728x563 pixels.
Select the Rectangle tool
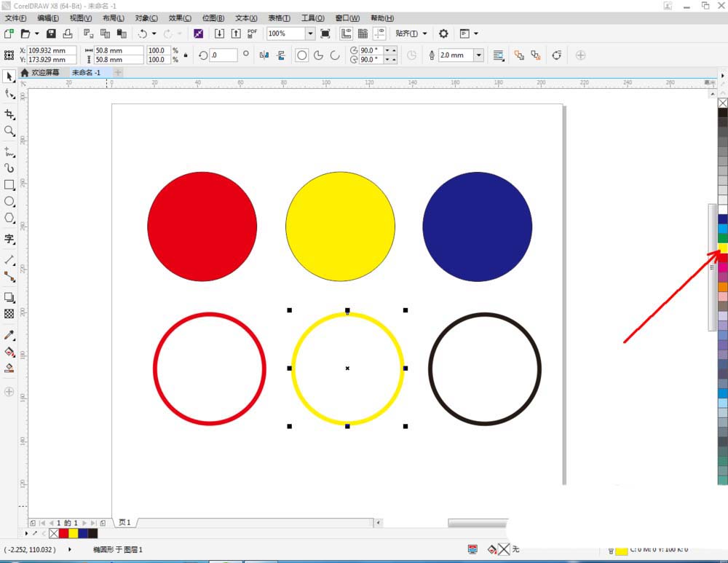coord(9,184)
